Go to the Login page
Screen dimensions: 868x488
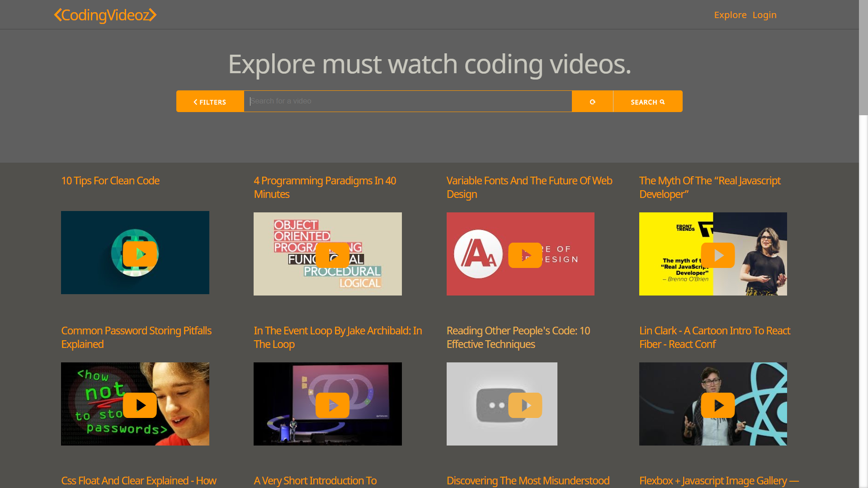(x=764, y=15)
